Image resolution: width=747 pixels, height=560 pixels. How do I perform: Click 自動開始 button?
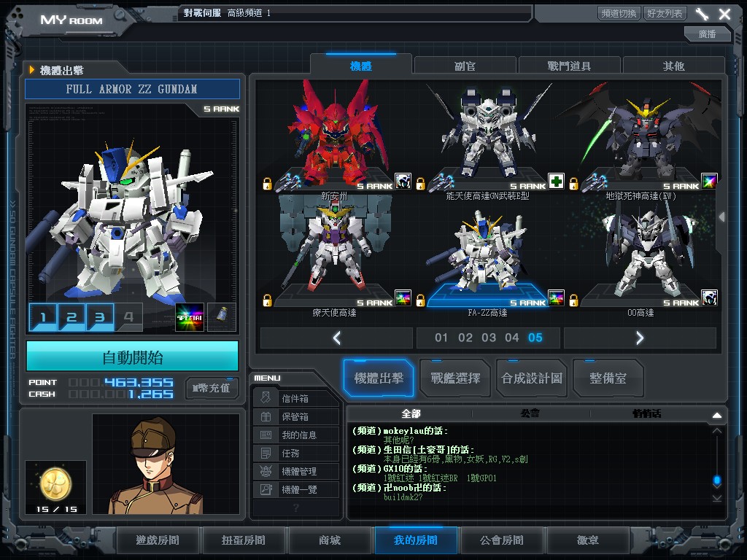click(133, 357)
